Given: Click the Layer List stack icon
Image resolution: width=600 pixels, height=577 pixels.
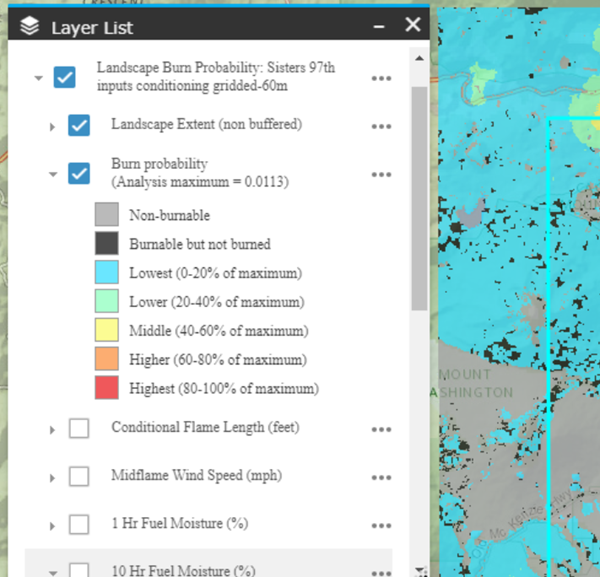Looking at the screenshot, I should click(30, 27).
